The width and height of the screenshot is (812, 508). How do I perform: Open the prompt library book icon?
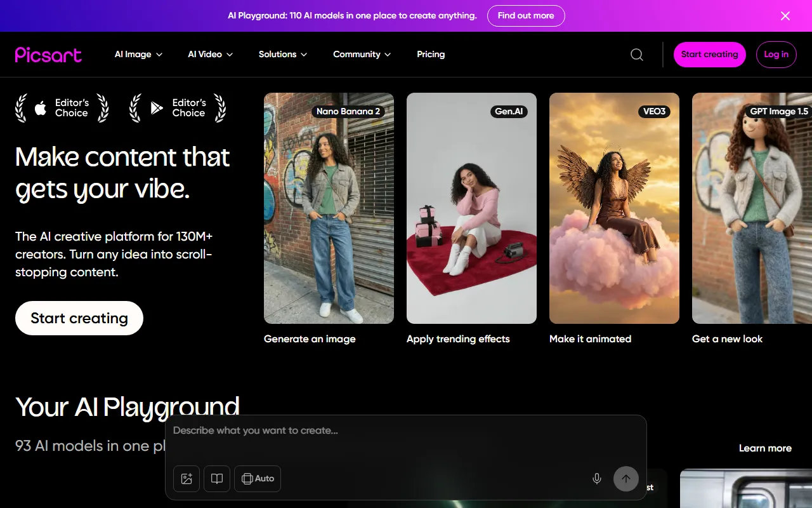[x=217, y=479]
